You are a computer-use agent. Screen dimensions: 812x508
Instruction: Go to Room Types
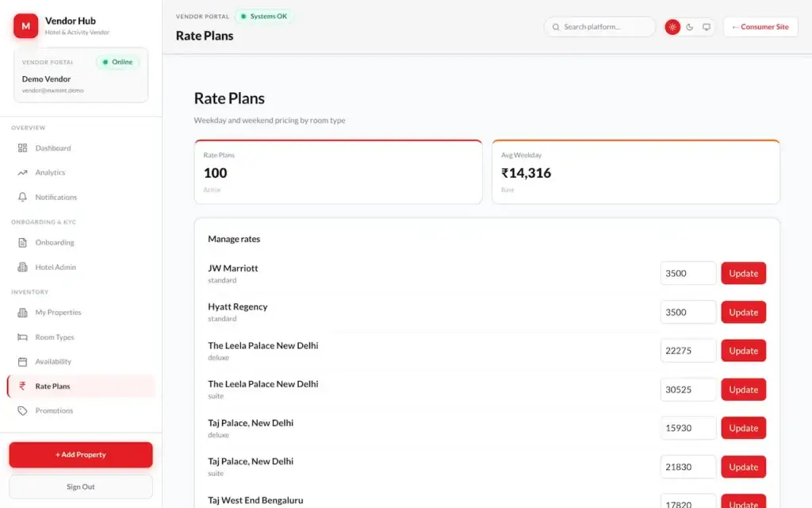click(81, 337)
